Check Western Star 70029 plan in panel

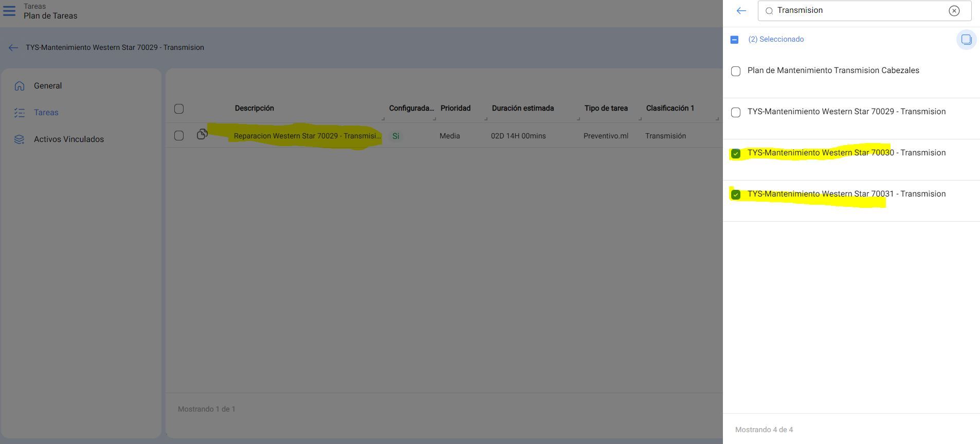click(x=736, y=113)
